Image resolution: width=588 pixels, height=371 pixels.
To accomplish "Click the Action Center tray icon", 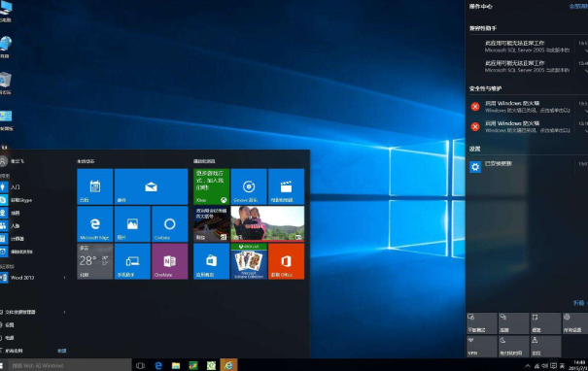I will (x=553, y=366).
